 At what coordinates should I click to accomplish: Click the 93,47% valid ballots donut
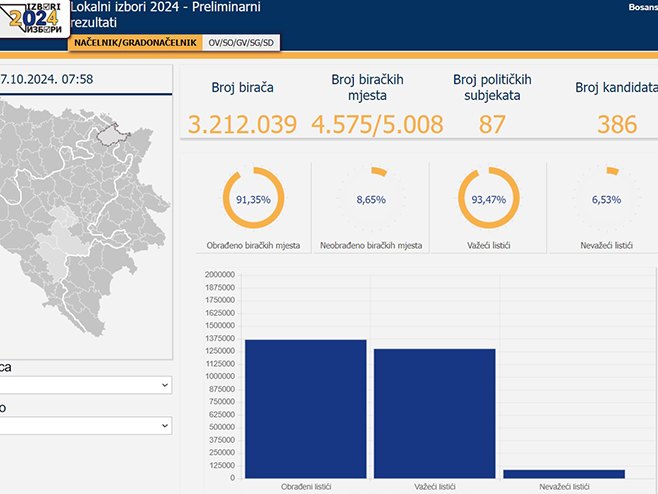(x=488, y=199)
